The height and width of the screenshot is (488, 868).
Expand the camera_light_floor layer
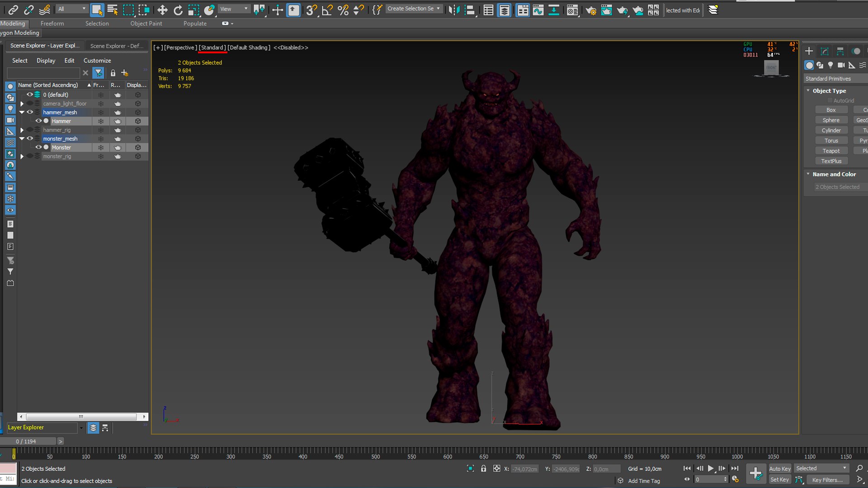(x=22, y=103)
